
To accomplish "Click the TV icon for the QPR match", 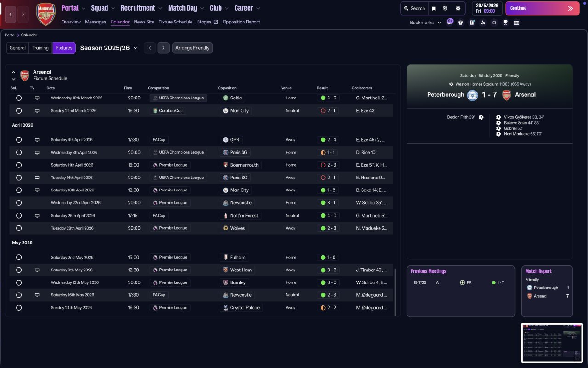I will coord(37,140).
